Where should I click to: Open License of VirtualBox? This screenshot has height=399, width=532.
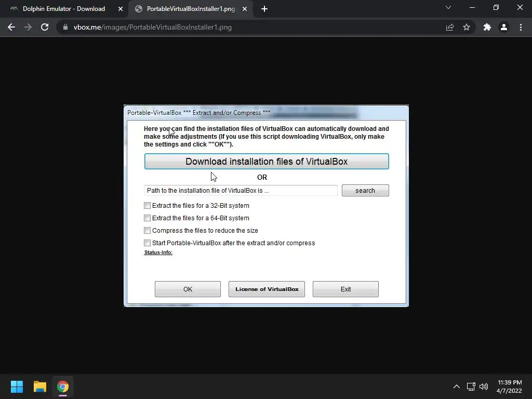[x=267, y=289]
